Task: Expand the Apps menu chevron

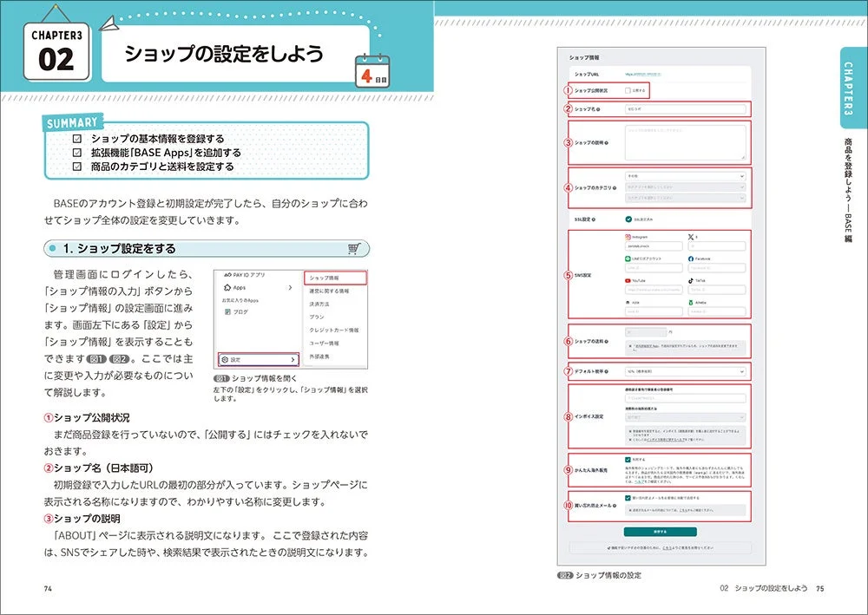Action: [x=290, y=288]
